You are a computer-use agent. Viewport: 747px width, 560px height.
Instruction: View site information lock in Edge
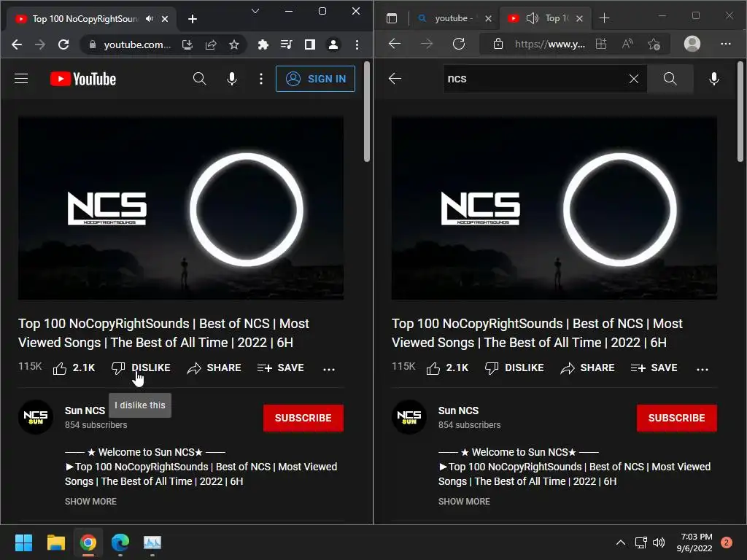coord(498,44)
